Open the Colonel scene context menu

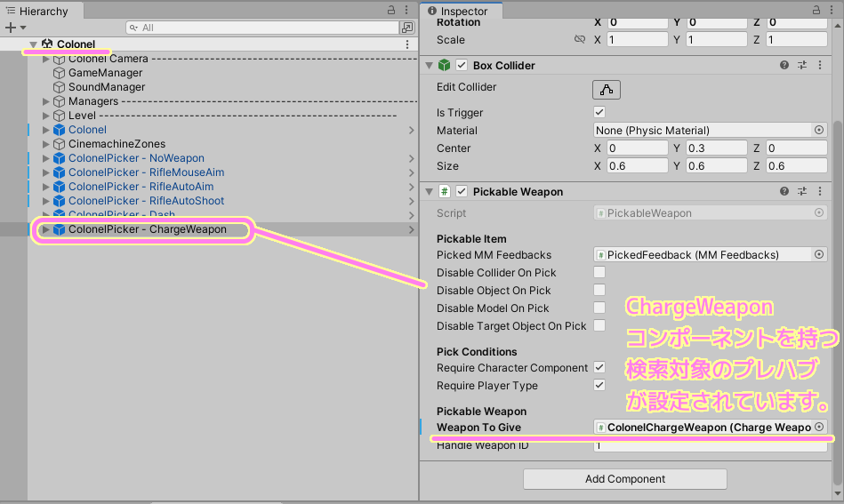[407, 44]
